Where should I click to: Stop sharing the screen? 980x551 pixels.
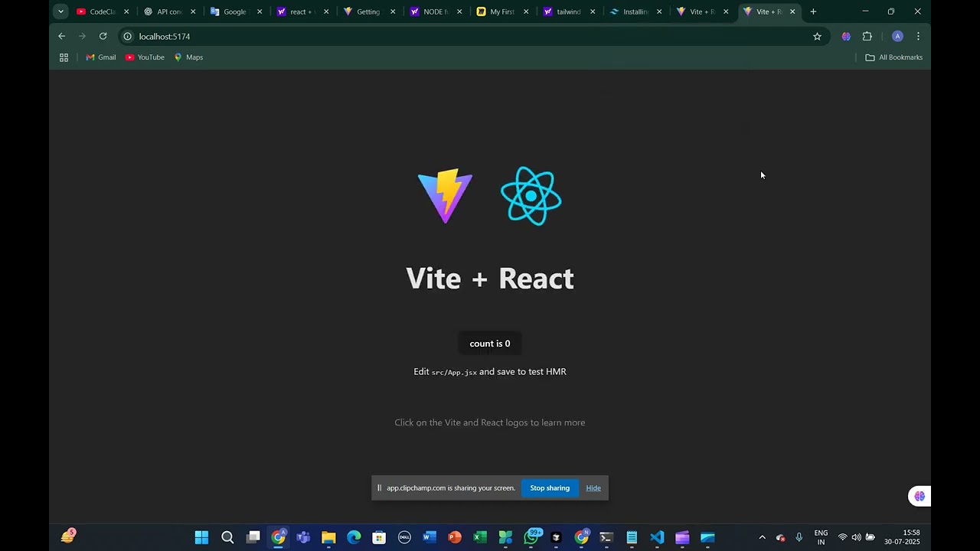pos(550,488)
